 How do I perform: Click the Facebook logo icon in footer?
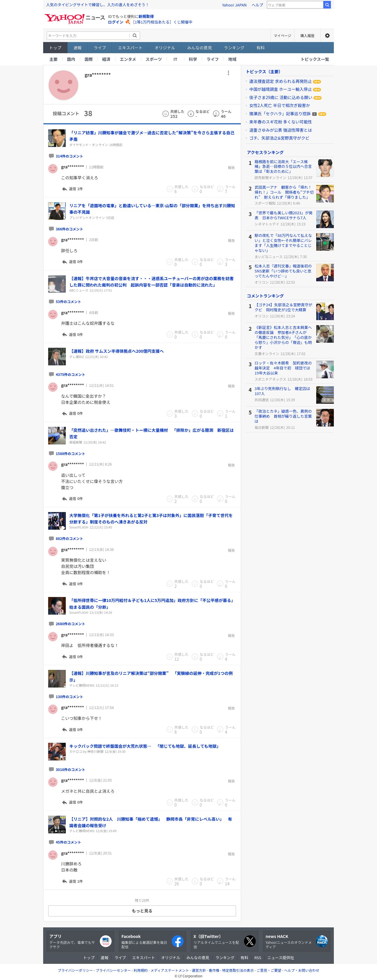[x=177, y=941]
